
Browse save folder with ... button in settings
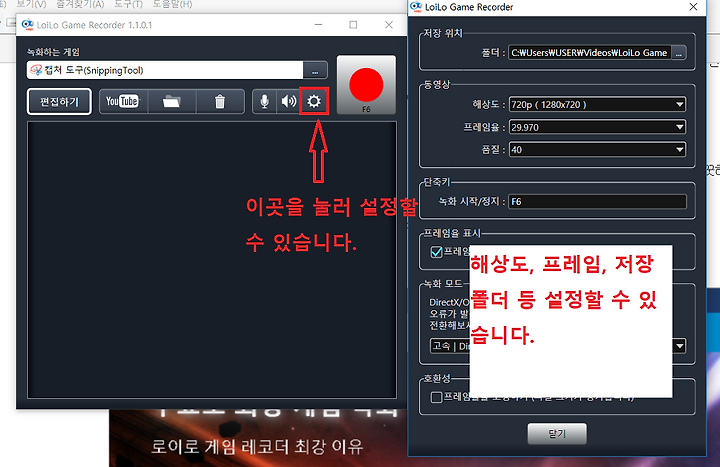pyautogui.click(x=679, y=53)
